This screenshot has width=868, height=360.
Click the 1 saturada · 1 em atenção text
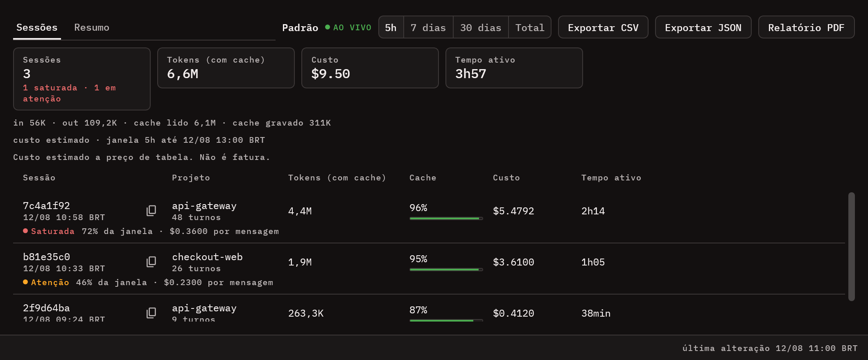coord(69,93)
